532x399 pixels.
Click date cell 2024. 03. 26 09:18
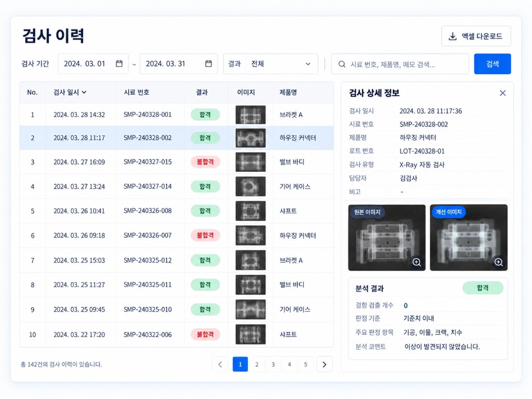point(79,235)
